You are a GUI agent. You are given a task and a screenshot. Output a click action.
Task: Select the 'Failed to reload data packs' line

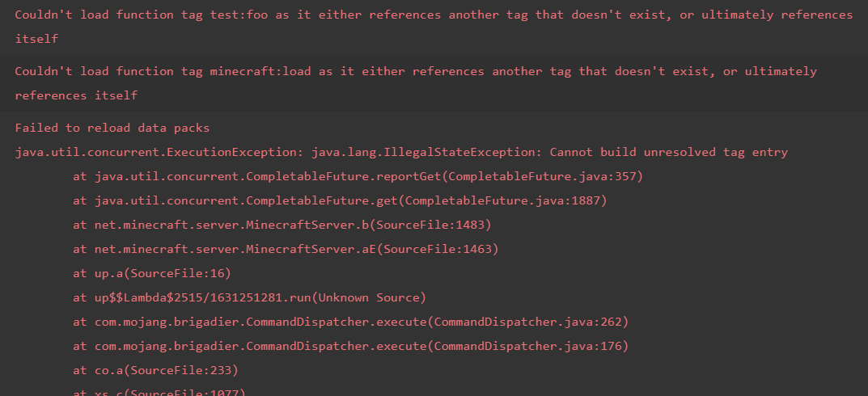point(112,128)
